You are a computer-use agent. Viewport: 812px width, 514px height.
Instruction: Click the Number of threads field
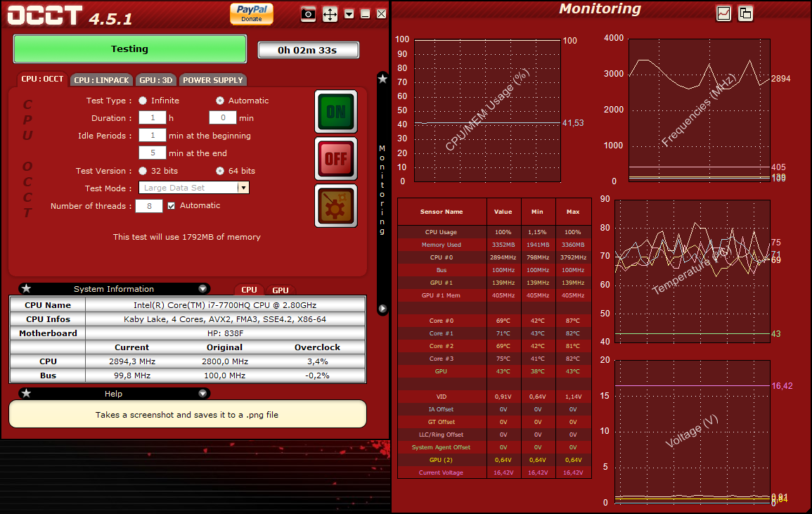148,206
